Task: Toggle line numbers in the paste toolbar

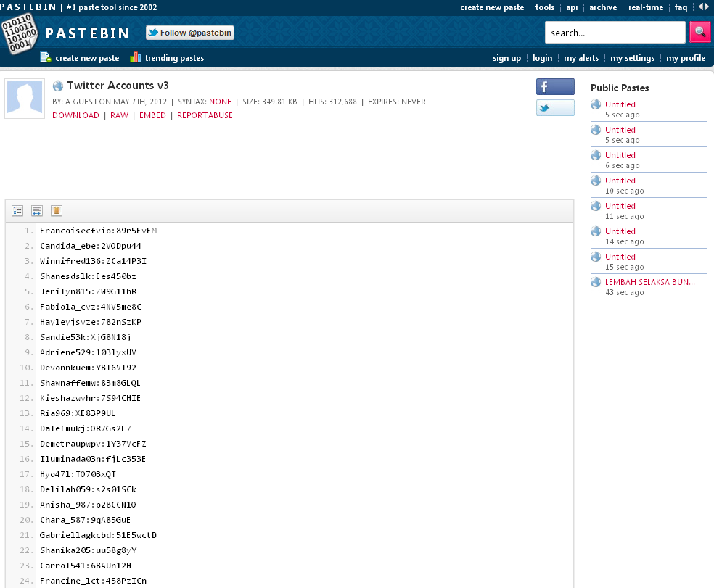Action: pyautogui.click(x=17, y=211)
